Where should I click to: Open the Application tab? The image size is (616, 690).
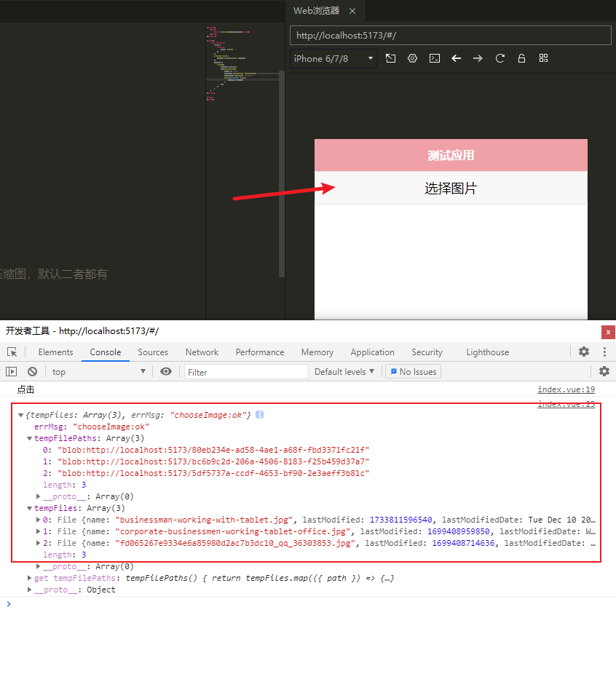[373, 352]
